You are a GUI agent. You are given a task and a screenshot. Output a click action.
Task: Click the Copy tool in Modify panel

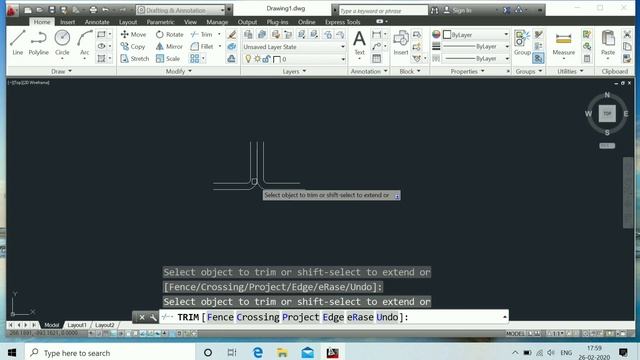(x=133, y=47)
